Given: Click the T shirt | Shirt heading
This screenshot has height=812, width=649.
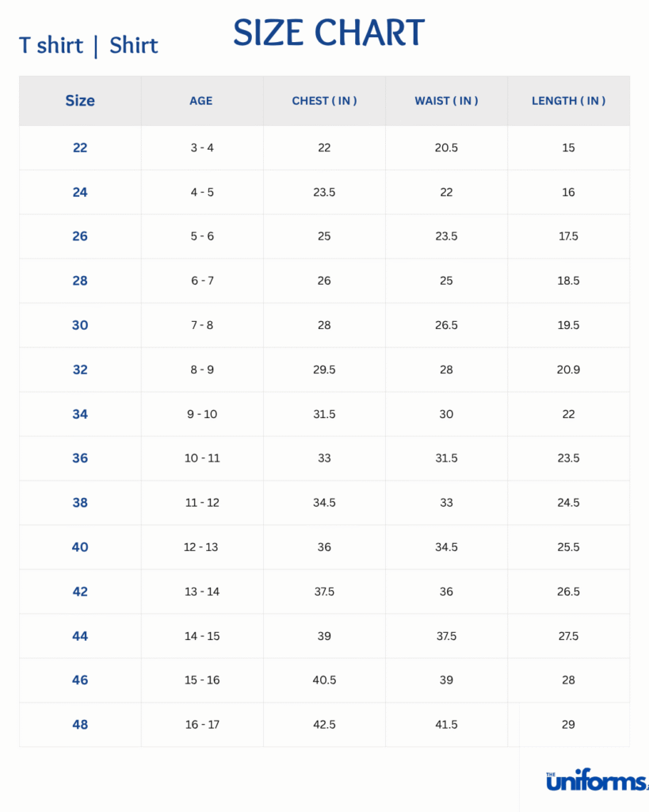Looking at the screenshot, I should (88, 45).
